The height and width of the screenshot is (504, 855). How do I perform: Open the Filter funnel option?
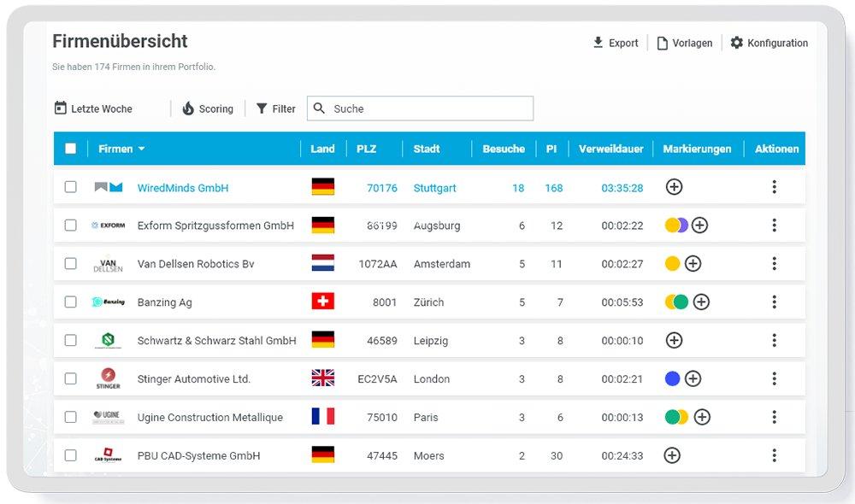[276, 108]
